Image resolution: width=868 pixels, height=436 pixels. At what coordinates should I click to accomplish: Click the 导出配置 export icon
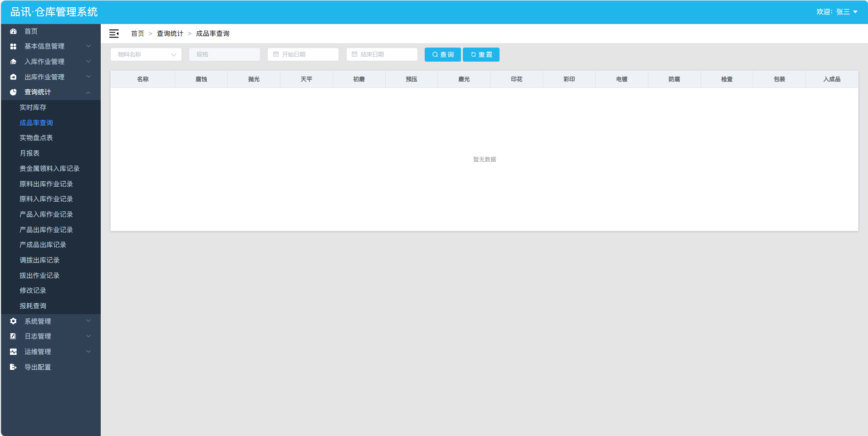point(13,367)
